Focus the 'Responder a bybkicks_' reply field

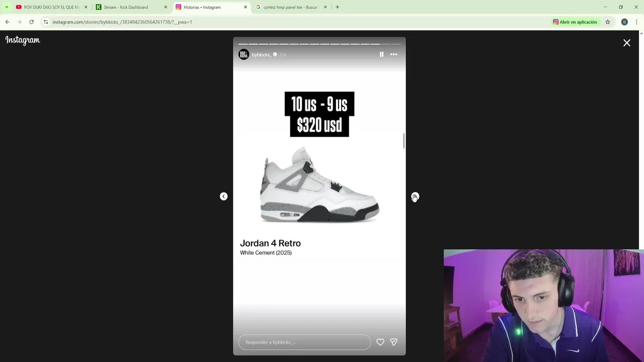pos(304,342)
